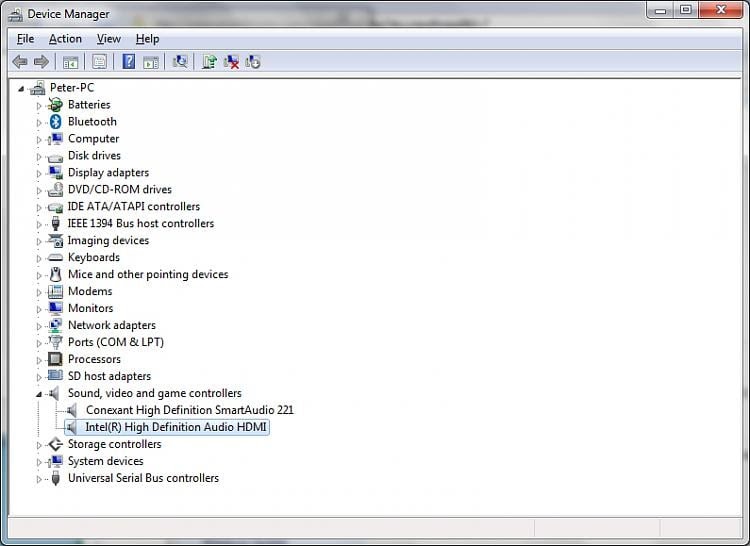750x546 pixels.
Task: Click the Network adapters icon
Action: click(55, 325)
